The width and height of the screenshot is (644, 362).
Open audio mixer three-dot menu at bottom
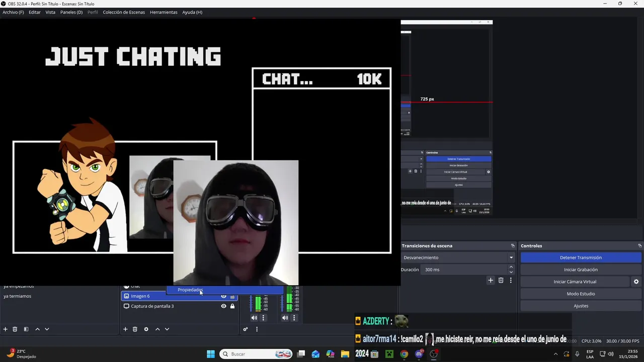click(257, 329)
